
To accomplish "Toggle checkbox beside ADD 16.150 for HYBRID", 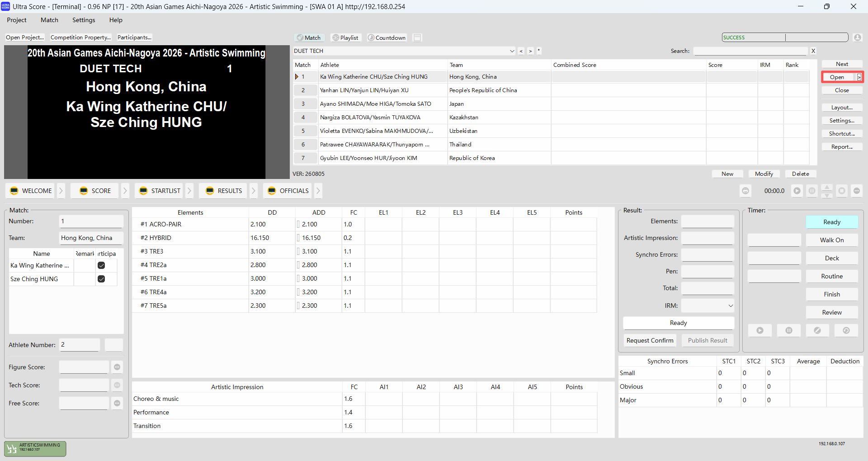I will (x=298, y=238).
